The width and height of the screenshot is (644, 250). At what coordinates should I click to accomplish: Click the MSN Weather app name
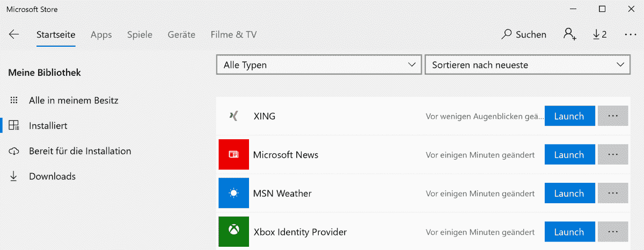click(282, 193)
